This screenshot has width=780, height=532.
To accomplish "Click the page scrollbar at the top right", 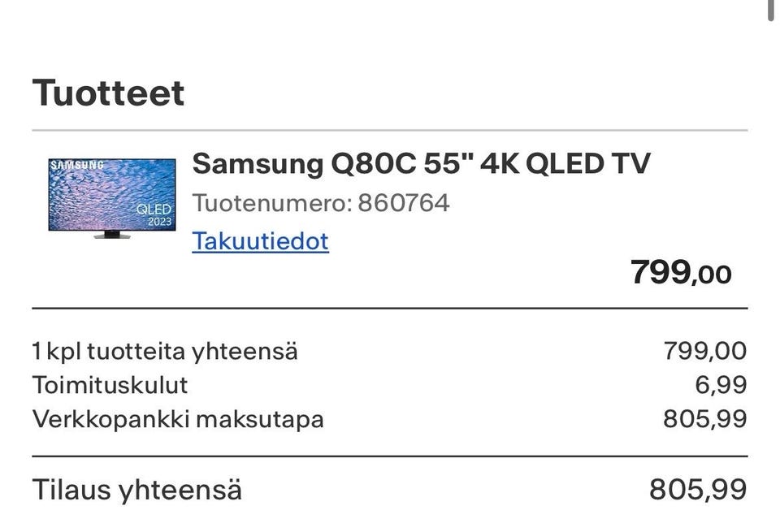I will 771,10.
